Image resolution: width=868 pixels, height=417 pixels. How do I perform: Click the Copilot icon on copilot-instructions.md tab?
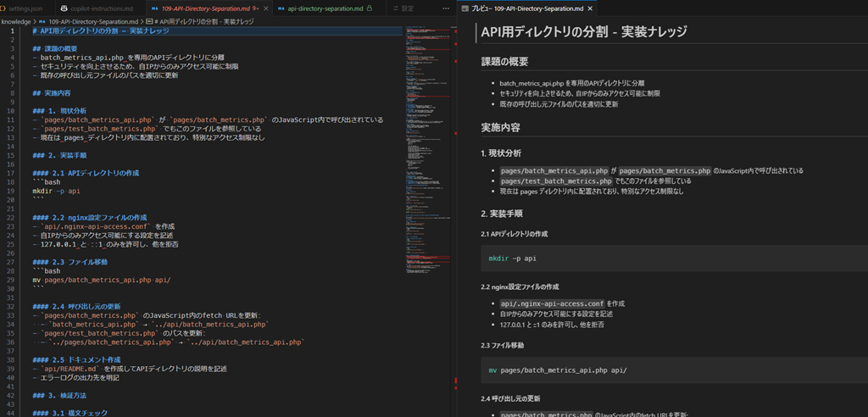pyautogui.click(x=64, y=8)
